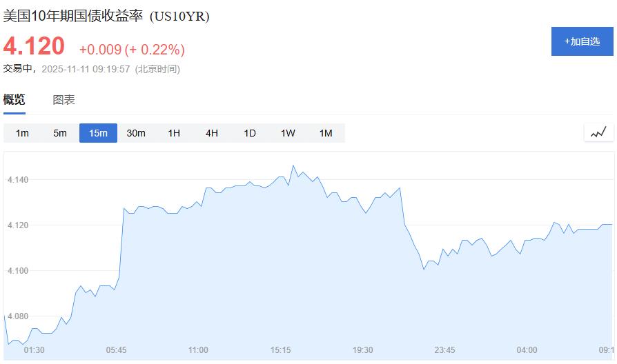
Task: Select the 5m interval
Action: tap(60, 133)
